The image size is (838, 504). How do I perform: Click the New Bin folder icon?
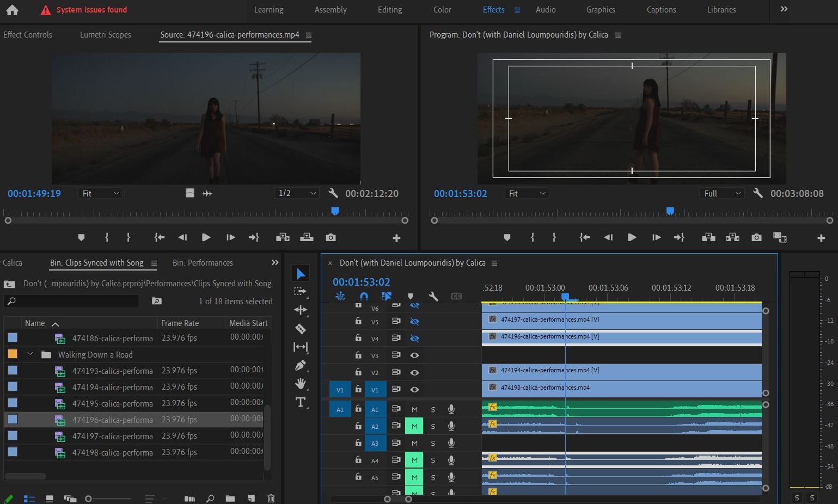coord(230,498)
